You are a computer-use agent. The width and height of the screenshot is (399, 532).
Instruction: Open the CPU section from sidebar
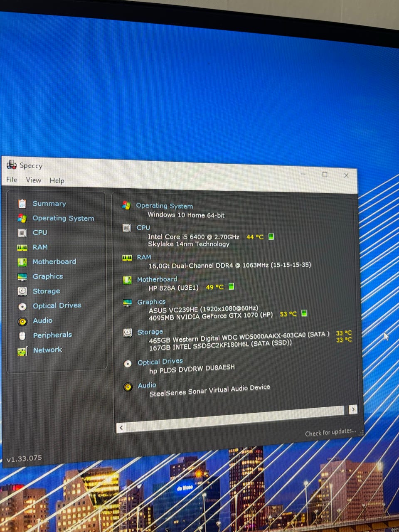coord(39,232)
